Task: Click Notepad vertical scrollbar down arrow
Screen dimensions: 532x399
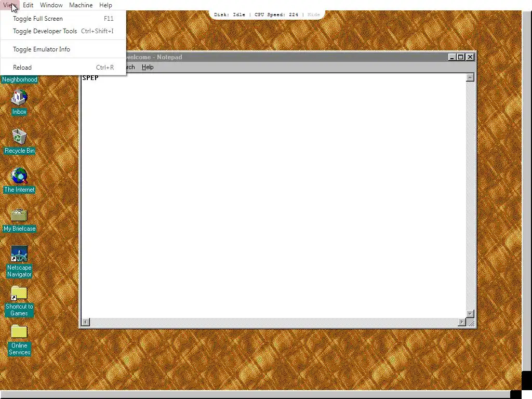Action: click(x=470, y=314)
